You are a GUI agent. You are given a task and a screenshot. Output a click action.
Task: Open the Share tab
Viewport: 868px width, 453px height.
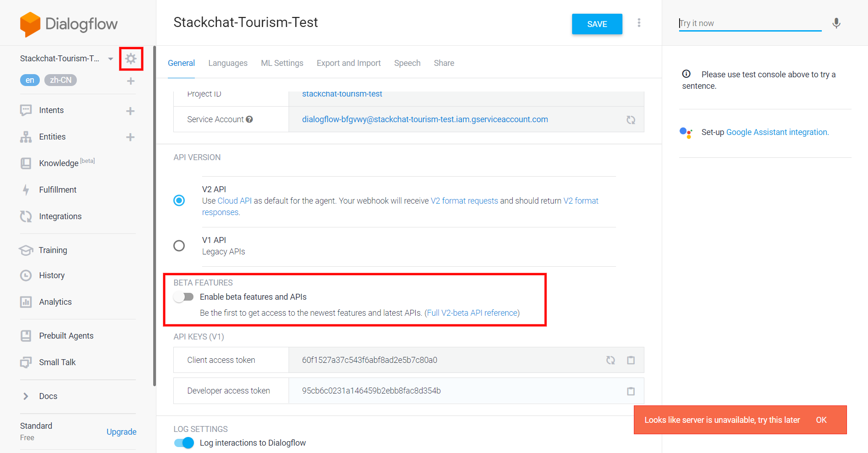(x=444, y=63)
